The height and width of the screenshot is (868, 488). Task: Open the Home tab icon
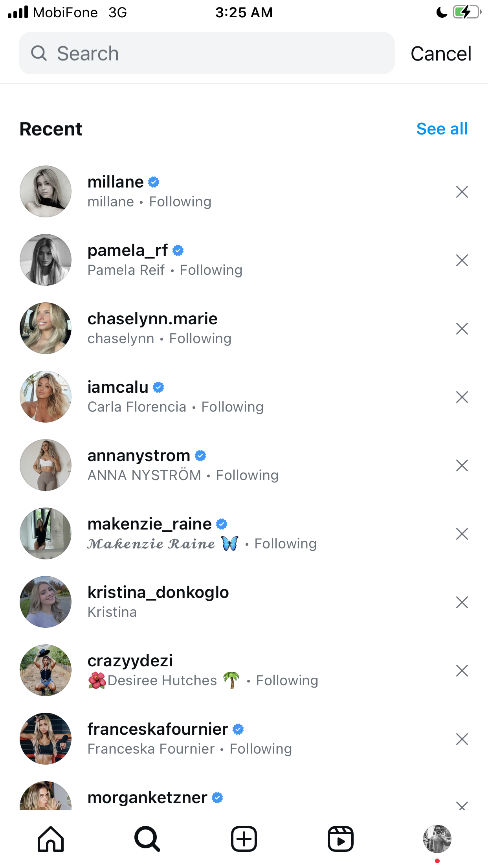click(51, 839)
